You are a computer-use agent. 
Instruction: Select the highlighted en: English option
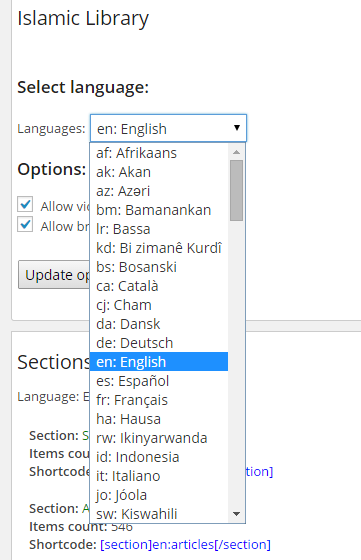(x=159, y=362)
